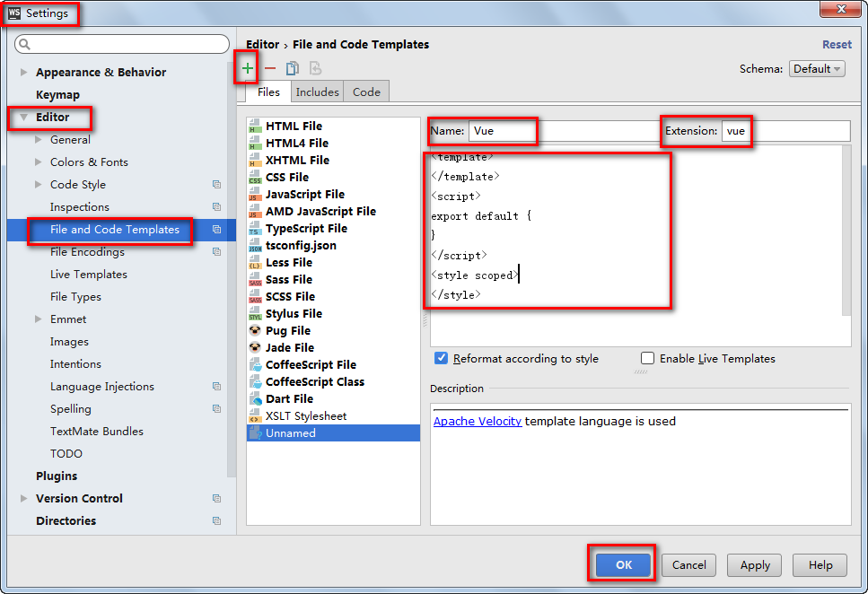
Task: Click the tsconfig.json template icon
Action: coord(255,246)
